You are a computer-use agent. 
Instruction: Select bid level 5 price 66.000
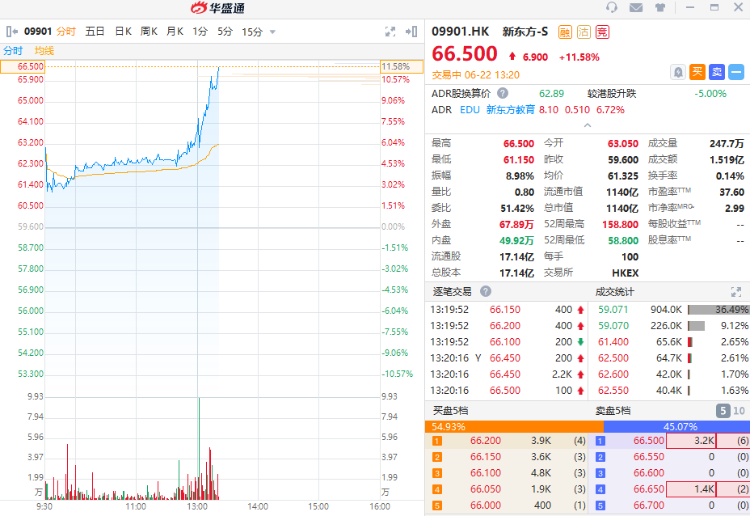click(x=485, y=505)
